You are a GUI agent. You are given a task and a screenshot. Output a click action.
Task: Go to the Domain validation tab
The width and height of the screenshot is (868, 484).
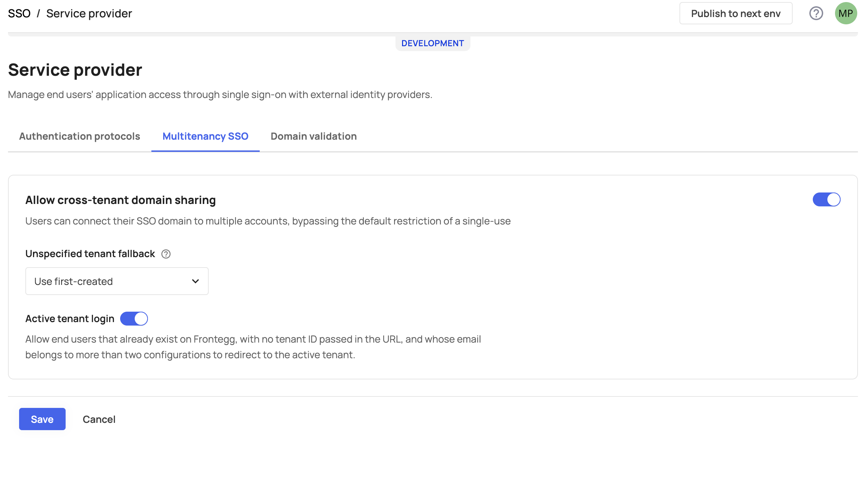pos(314,136)
